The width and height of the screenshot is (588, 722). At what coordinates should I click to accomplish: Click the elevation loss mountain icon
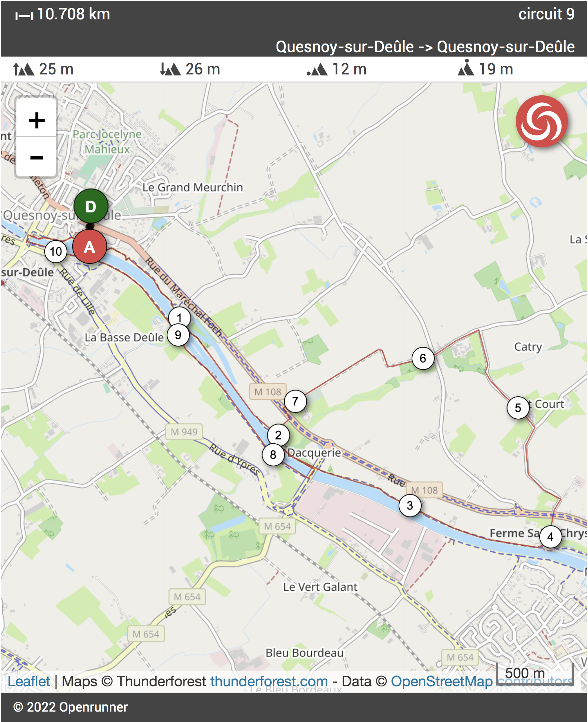pyautogui.click(x=170, y=69)
